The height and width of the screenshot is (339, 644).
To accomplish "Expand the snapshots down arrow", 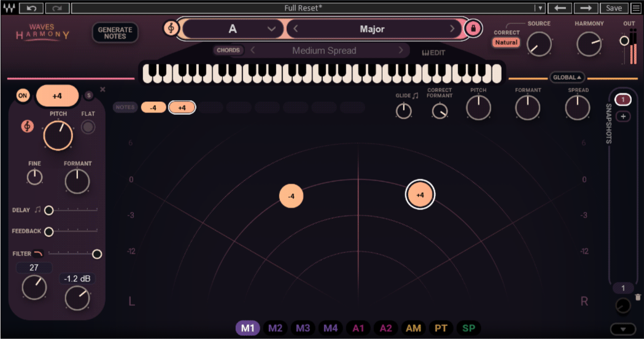I will pos(623,329).
